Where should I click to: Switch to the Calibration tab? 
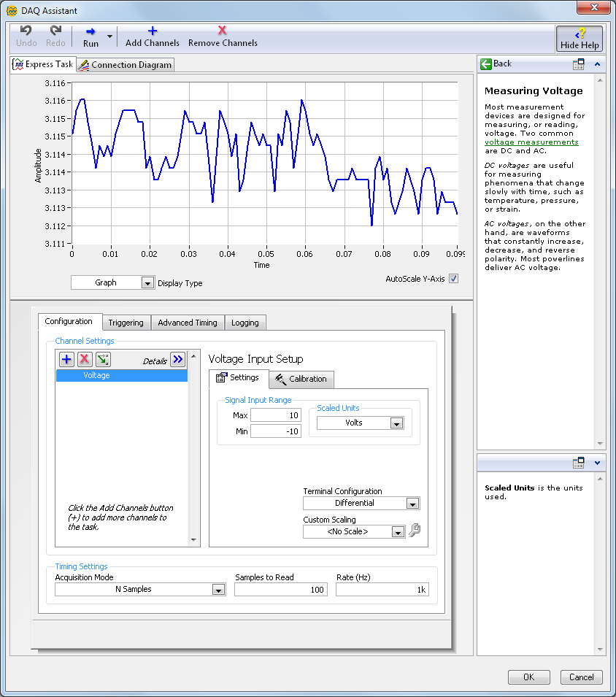point(301,380)
